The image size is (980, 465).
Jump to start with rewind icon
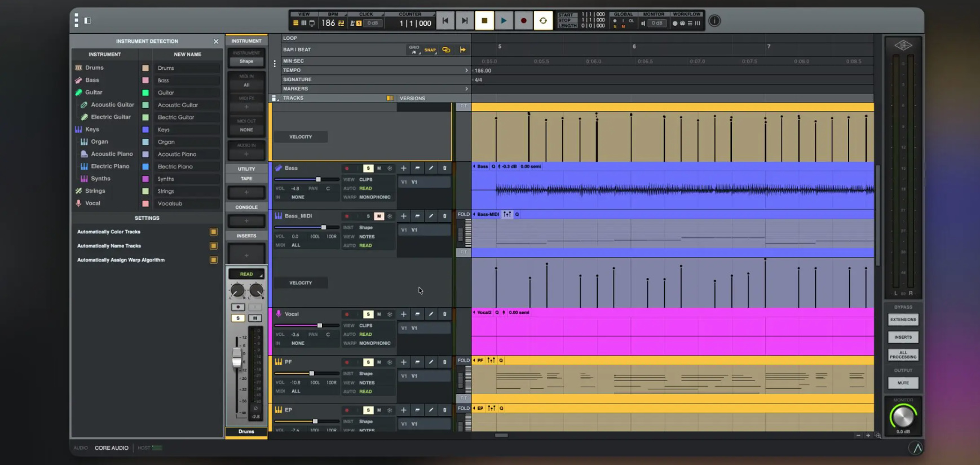click(445, 21)
